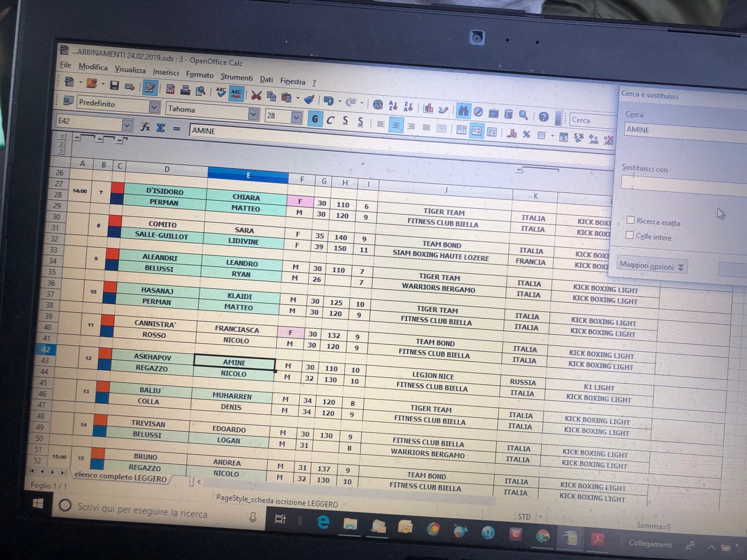Click the percent number format icon

(x=526, y=134)
